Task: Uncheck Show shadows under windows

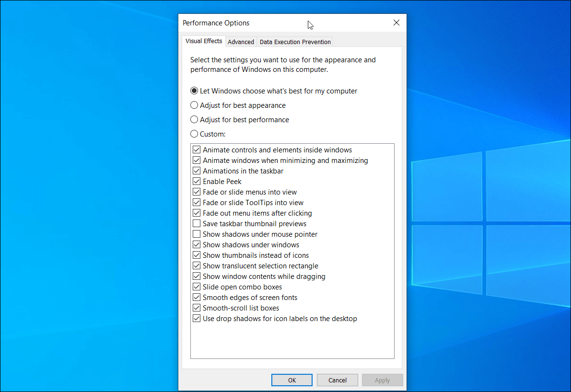Action: [197, 244]
